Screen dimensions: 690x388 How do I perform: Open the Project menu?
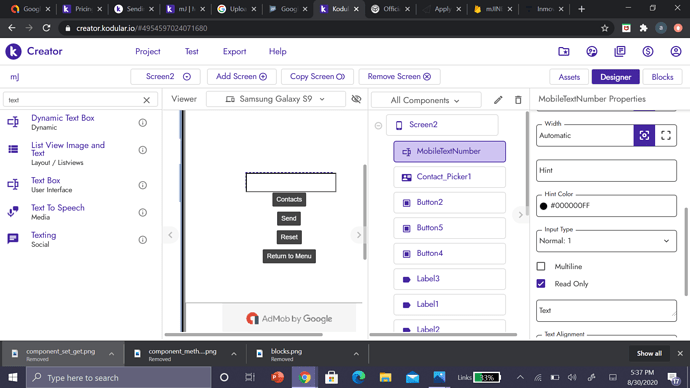click(148, 51)
